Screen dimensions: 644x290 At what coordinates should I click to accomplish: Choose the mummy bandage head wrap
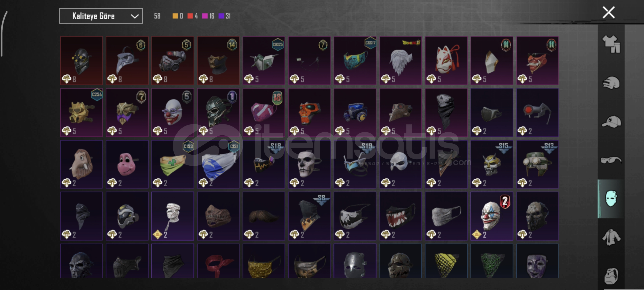pyautogui.click(x=173, y=216)
